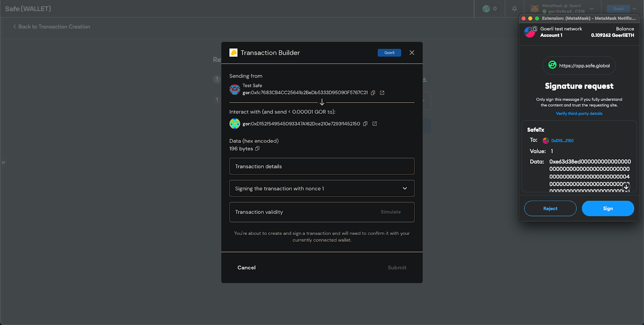Screen dimensions: 644x325
Task: Click the 0xD15...2150 address in MetaMask
Action: [562, 141]
